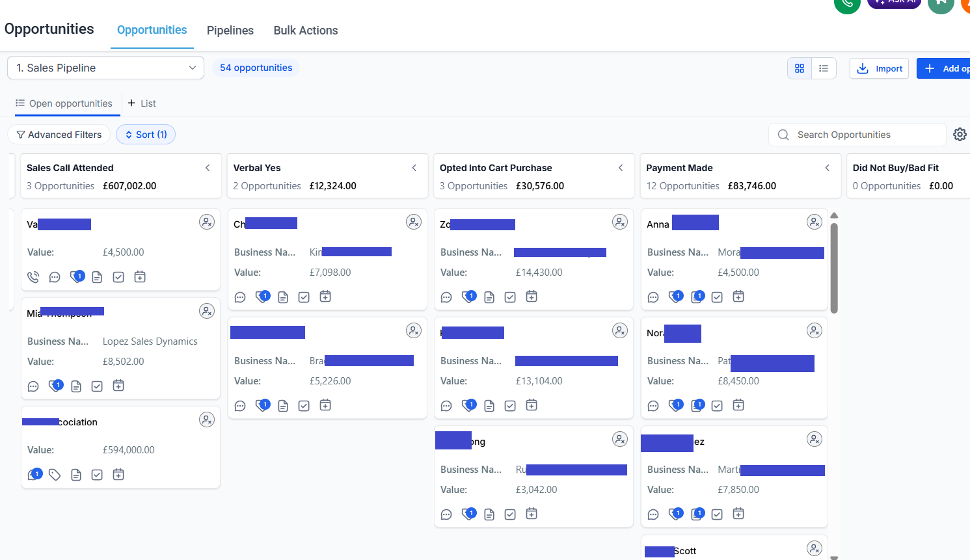970x560 pixels.
Task: Open the Anna opportunity card name
Action: (658, 224)
